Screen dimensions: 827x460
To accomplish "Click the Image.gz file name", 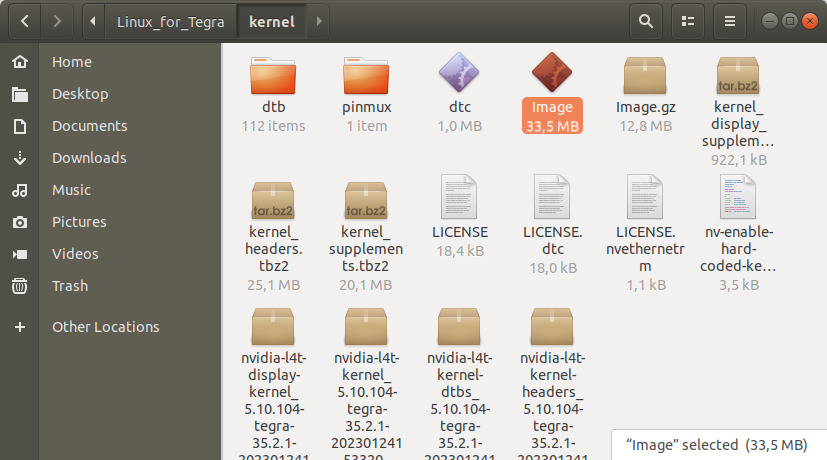I will click(x=646, y=107).
